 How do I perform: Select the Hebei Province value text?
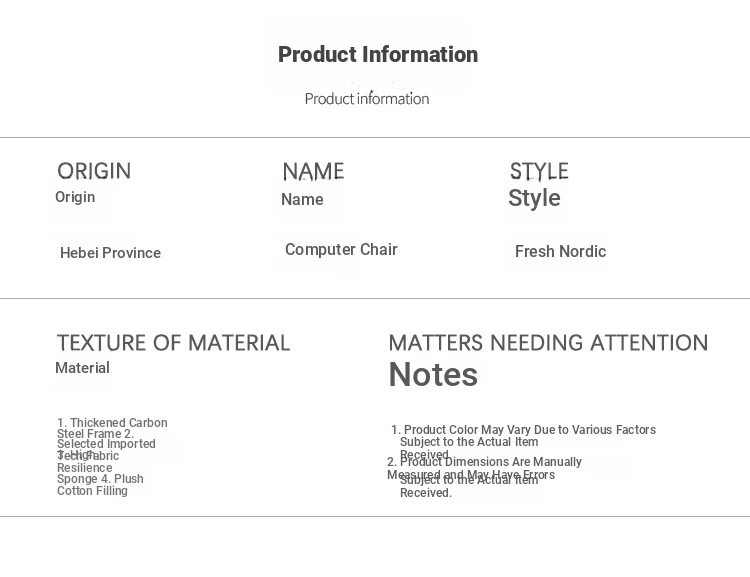pyautogui.click(x=110, y=253)
